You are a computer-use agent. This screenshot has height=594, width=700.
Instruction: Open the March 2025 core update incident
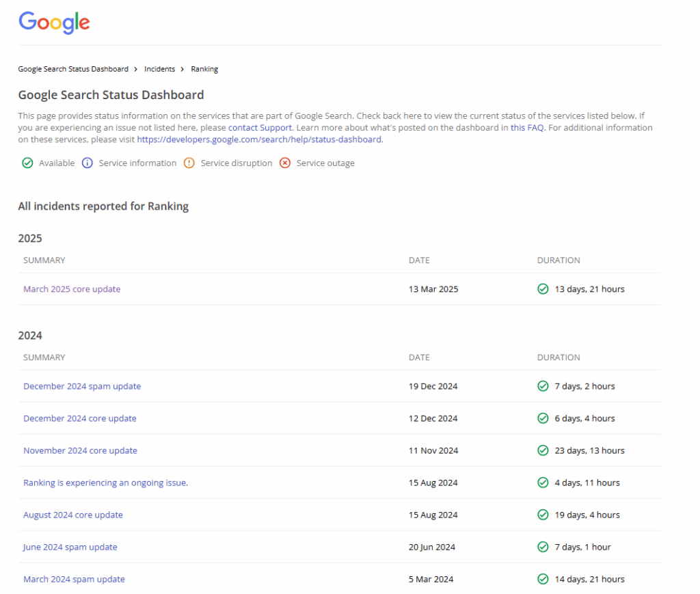[x=72, y=289]
